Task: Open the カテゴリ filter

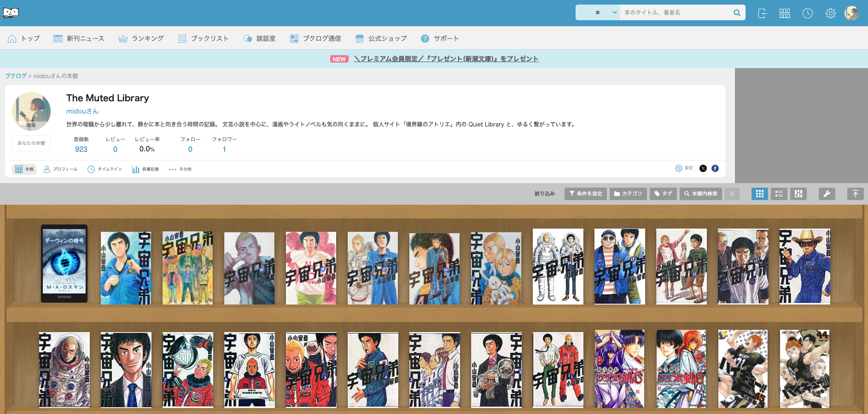Action: click(x=628, y=194)
